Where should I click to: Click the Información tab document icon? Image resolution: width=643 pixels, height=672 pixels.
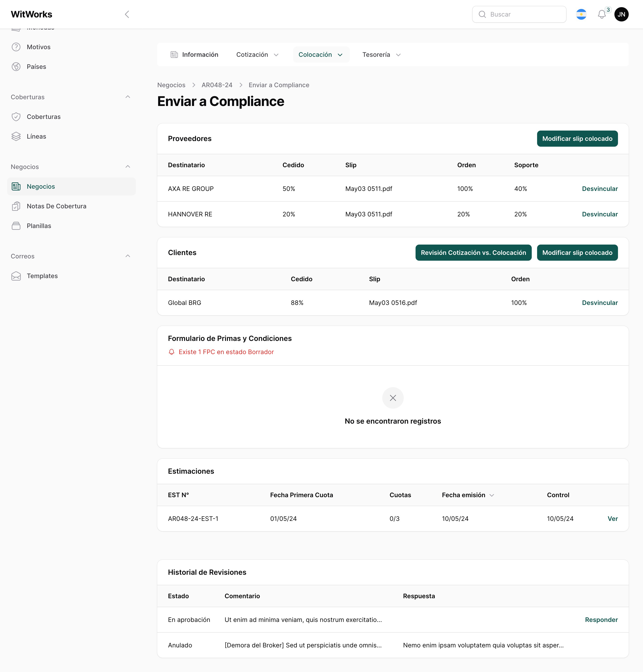pyautogui.click(x=174, y=55)
